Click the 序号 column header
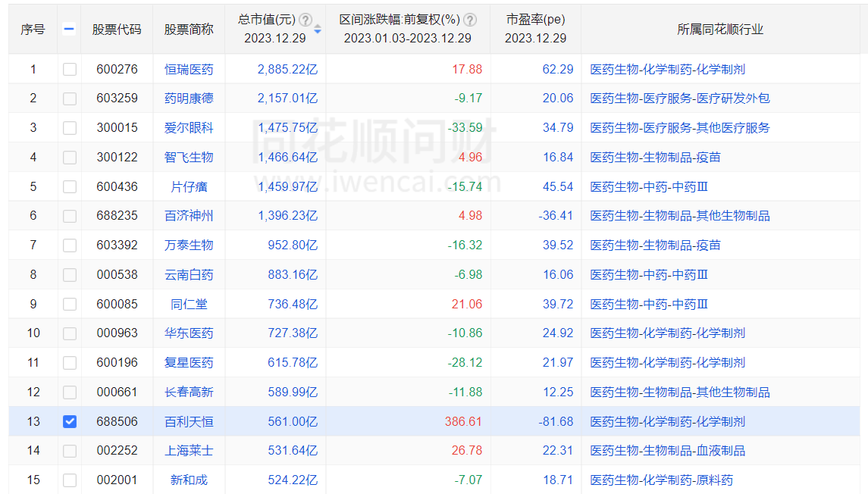The image size is (868, 494). [33, 30]
